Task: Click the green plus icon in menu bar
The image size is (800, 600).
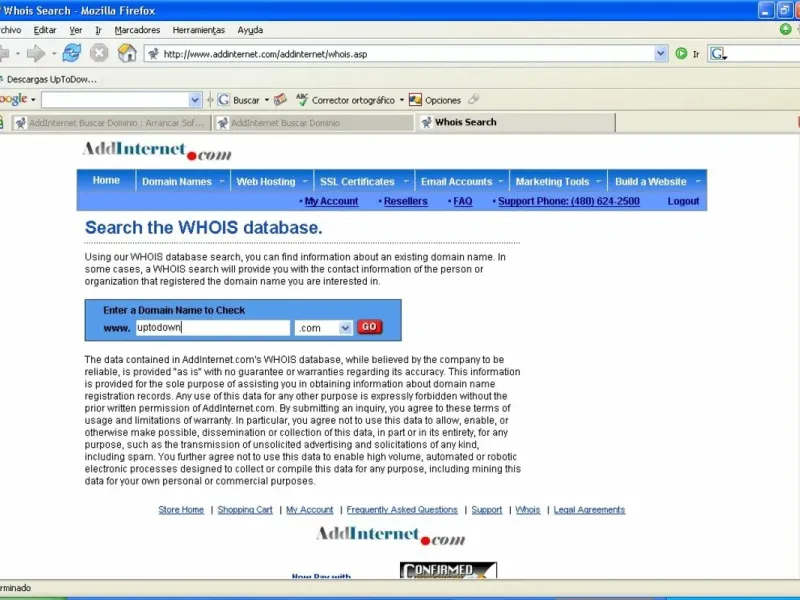Action: point(786,30)
